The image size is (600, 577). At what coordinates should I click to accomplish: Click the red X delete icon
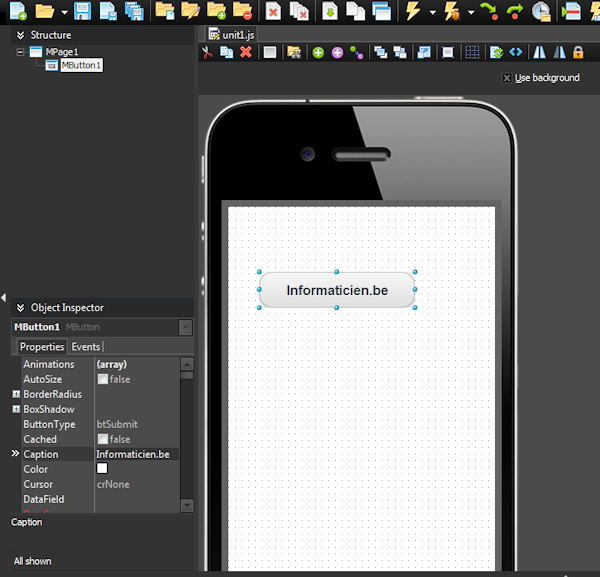(x=246, y=52)
